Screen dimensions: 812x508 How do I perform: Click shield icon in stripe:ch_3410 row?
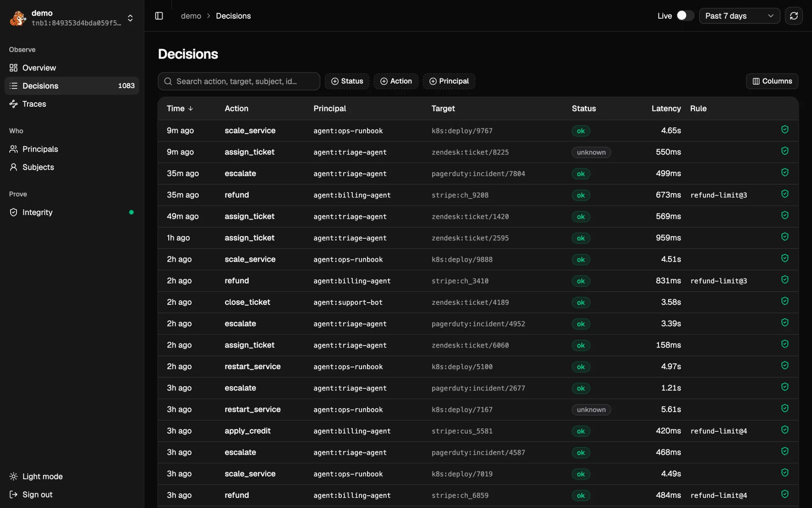[785, 280]
